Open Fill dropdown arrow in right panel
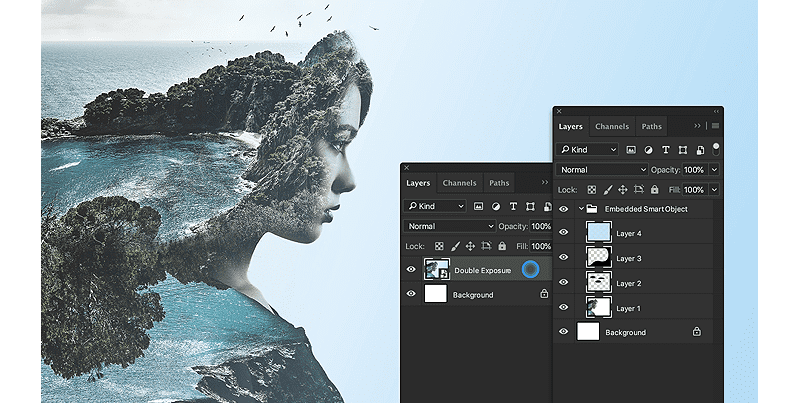 (714, 190)
